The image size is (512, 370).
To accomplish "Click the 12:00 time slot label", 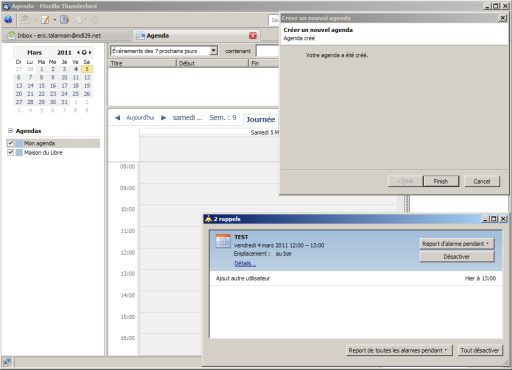I will [128, 253].
